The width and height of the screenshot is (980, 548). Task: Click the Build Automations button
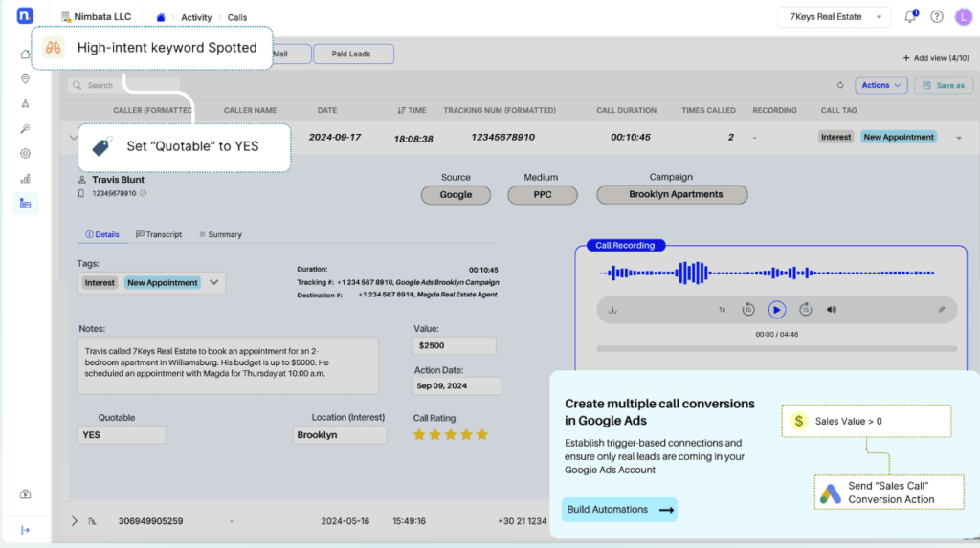point(620,510)
